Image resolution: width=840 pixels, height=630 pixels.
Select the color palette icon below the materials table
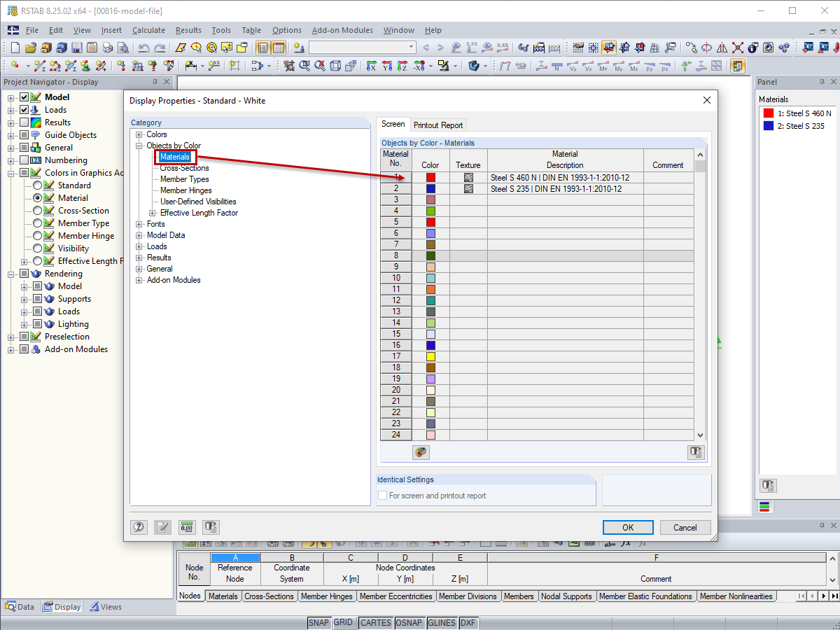[421, 452]
